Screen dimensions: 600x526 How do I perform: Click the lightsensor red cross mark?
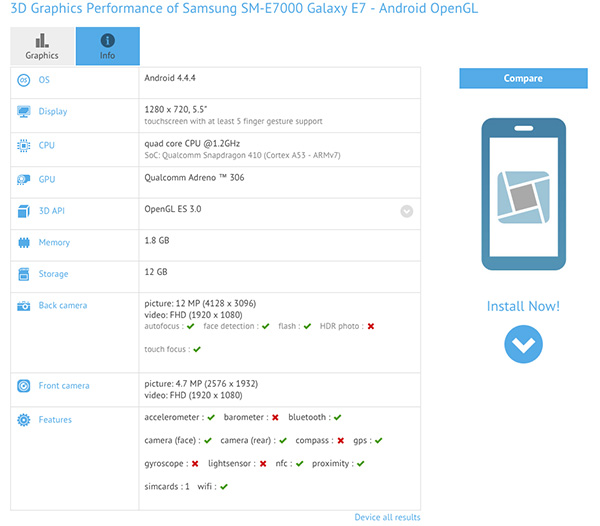point(263,464)
